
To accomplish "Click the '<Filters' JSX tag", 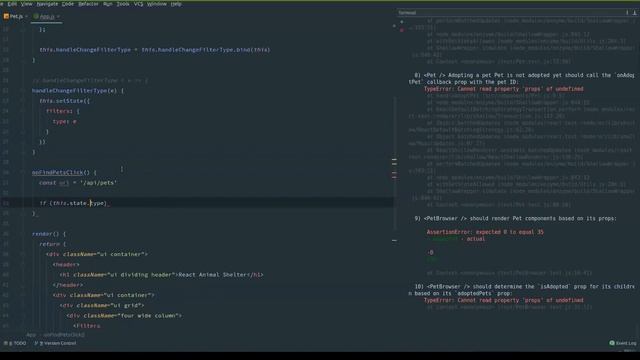I will (87, 326).
